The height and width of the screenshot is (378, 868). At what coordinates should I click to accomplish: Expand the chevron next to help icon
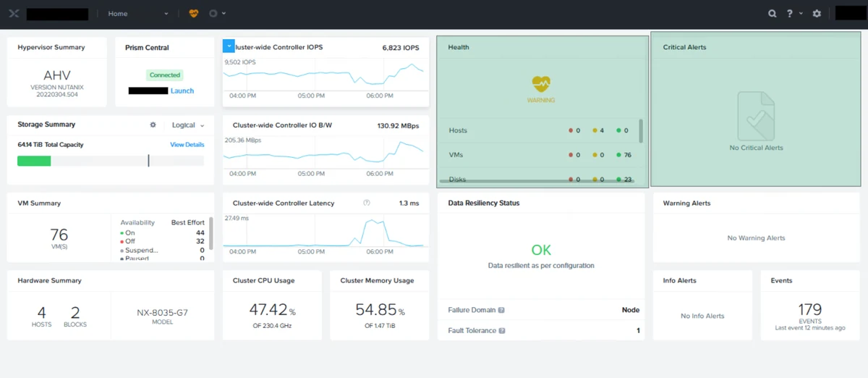801,14
